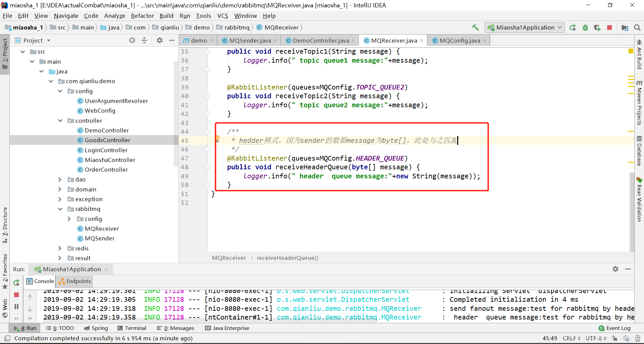Expand the dao package
This screenshot has width=644, height=344.
[60, 179]
